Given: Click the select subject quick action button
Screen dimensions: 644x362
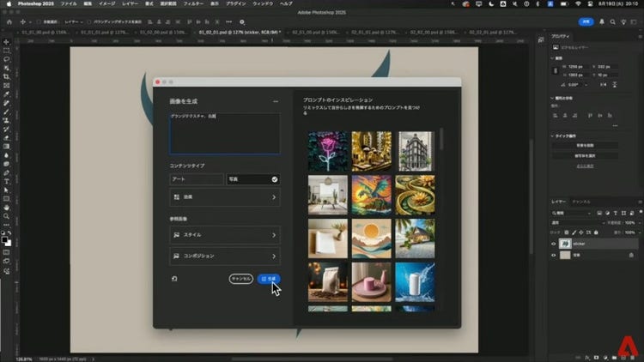Looking at the screenshot, I should coord(585,156).
